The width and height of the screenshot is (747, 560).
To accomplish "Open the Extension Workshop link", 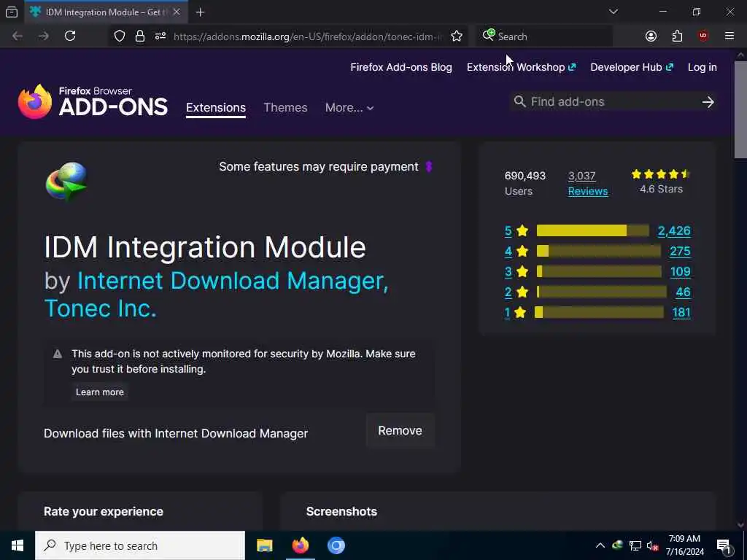I will [x=521, y=67].
